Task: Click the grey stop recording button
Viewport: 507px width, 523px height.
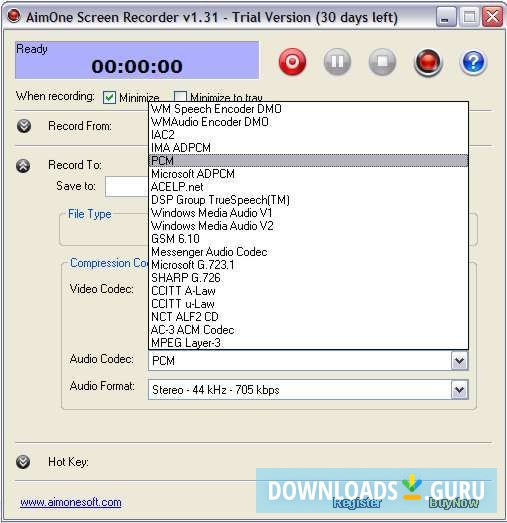Action: [382, 61]
